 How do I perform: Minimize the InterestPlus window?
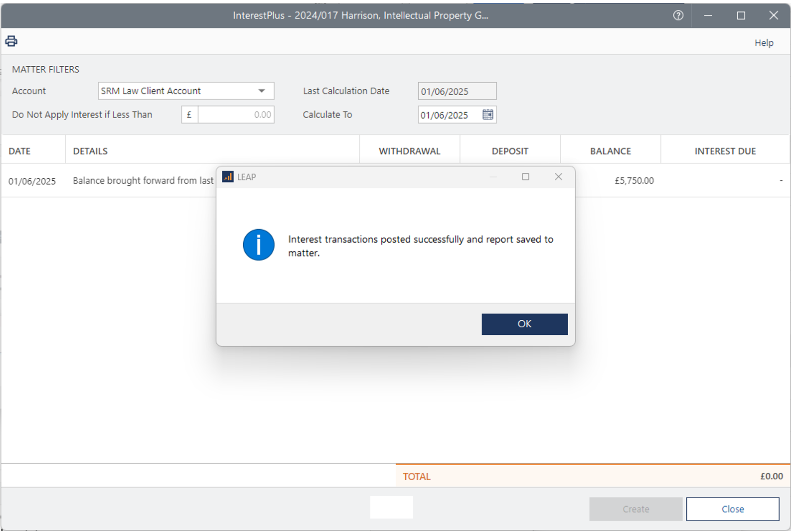click(x=708, y=15)
